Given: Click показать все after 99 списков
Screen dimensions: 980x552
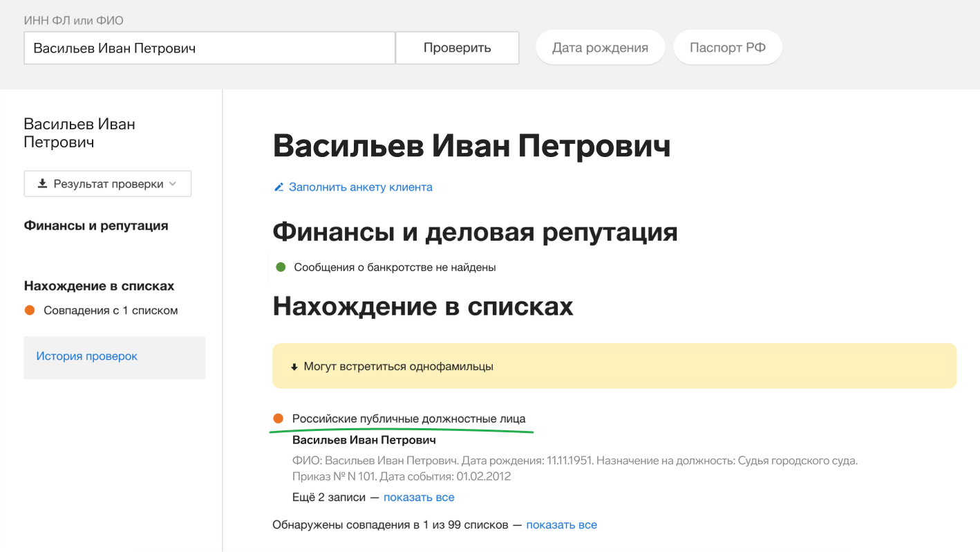Looking at the screenshot, I should pyautogui.click(x=562, y=524).
